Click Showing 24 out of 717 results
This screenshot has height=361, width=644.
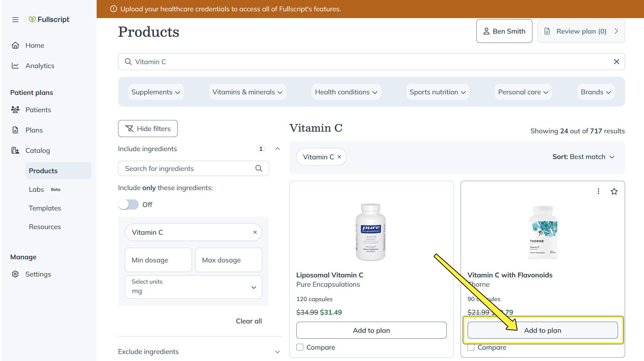pos(577,131)
